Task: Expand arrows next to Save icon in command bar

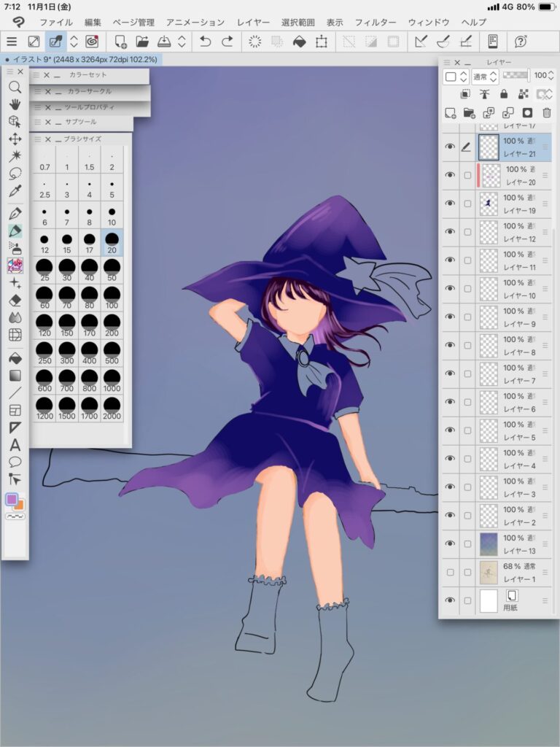Action: pos(182,42)
